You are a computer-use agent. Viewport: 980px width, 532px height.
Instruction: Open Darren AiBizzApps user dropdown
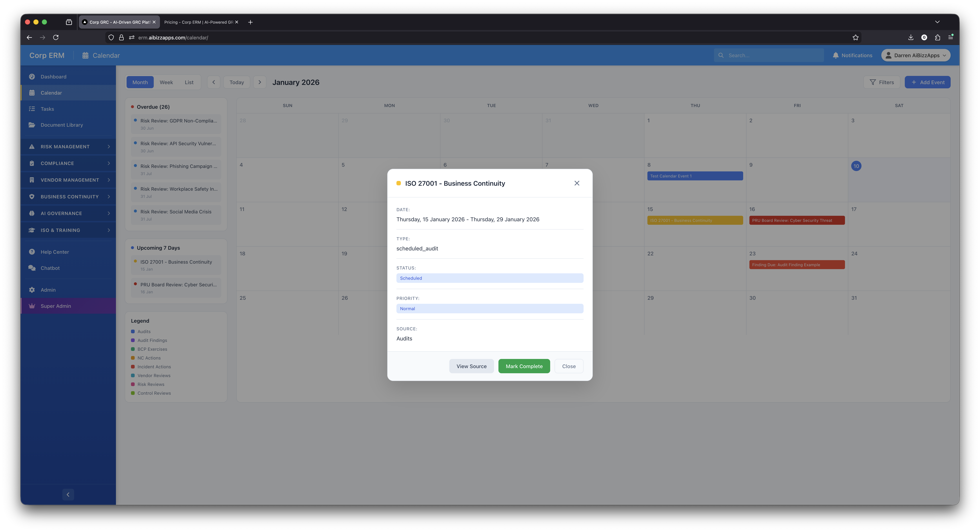(x=916, y=56)
